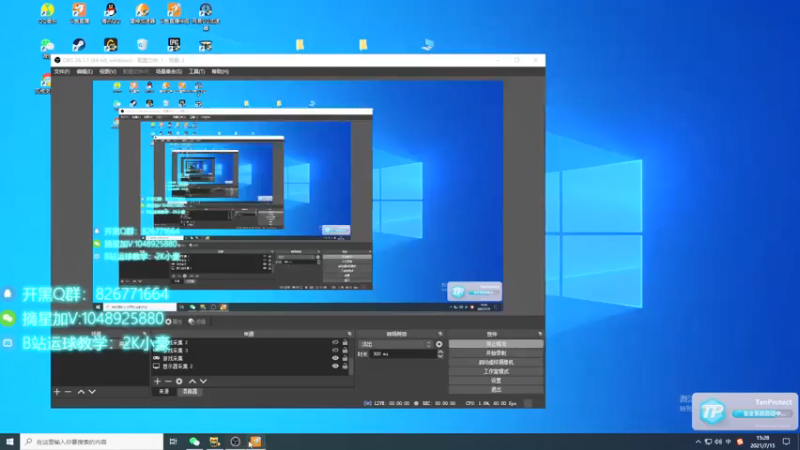Undock the transitions panel via header icon
The height and width of the screenshot is (450, 800).
(x=440, y=334)
